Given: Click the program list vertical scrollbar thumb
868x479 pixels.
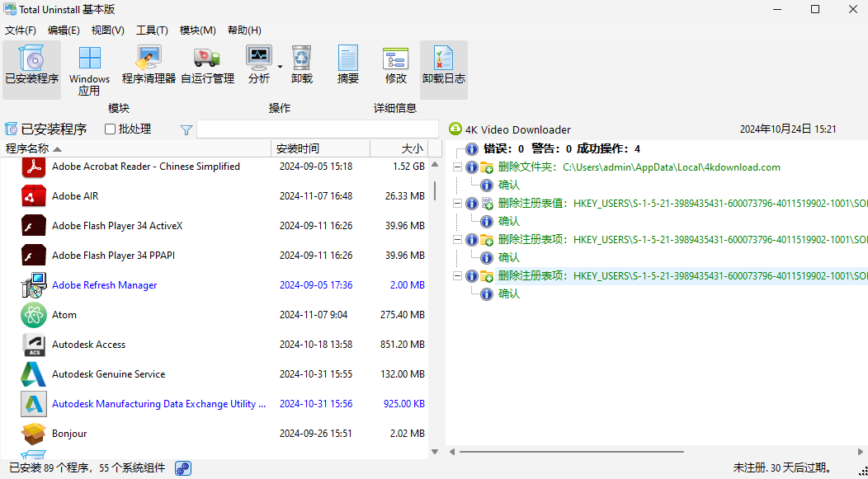Looking at the screenshot, I should pos(435,190).
